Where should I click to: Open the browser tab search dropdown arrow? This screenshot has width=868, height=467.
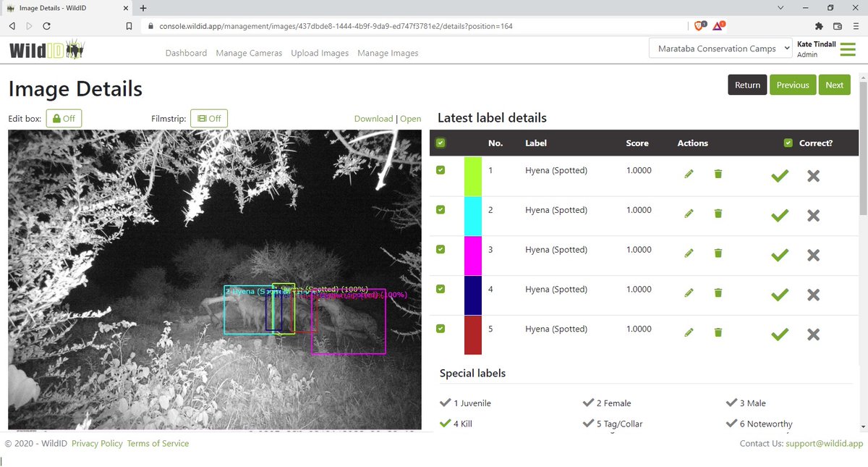pyautogui.click(x=782, y=8)
